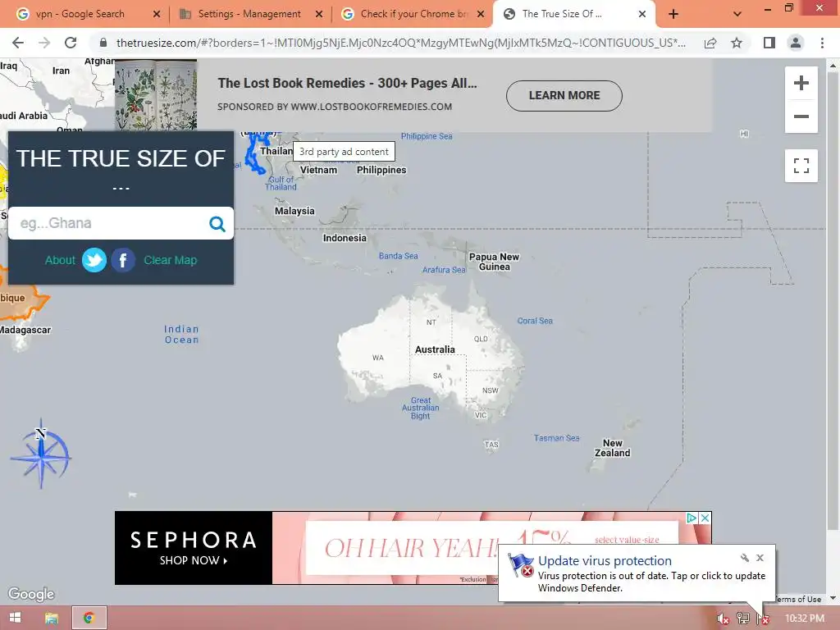
Task: Expand the tab search dropdown
Action: [x=737, y=14]
